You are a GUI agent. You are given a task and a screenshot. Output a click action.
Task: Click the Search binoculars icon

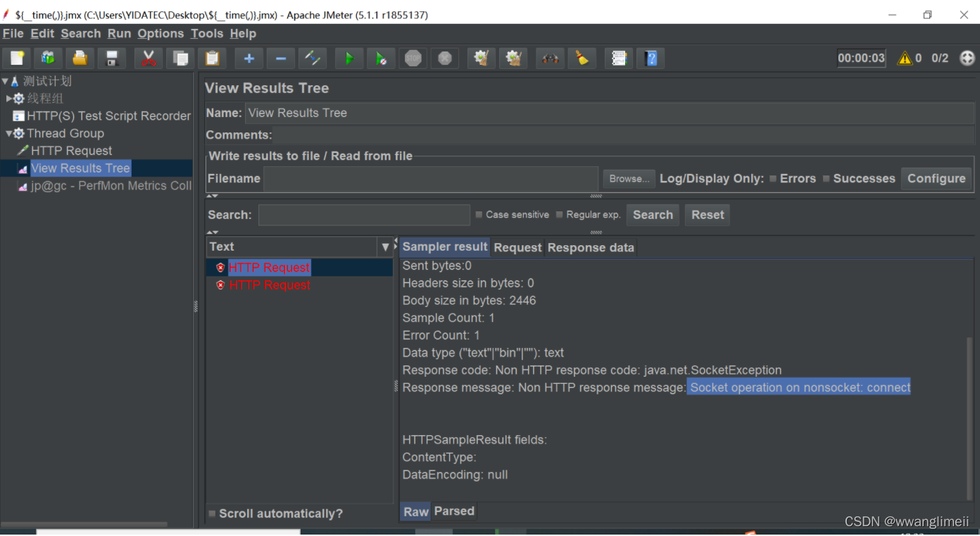point(550,58)
